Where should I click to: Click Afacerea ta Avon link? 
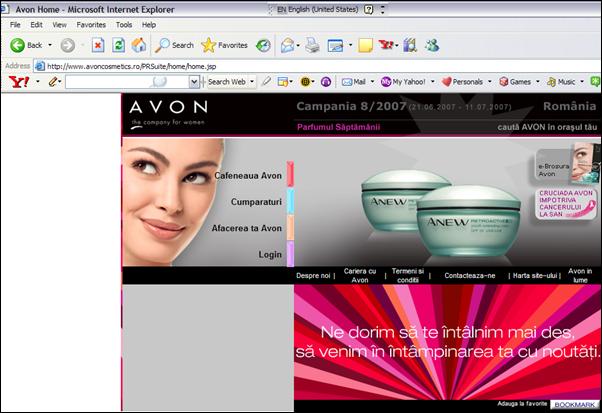click(x=246, y=228)
